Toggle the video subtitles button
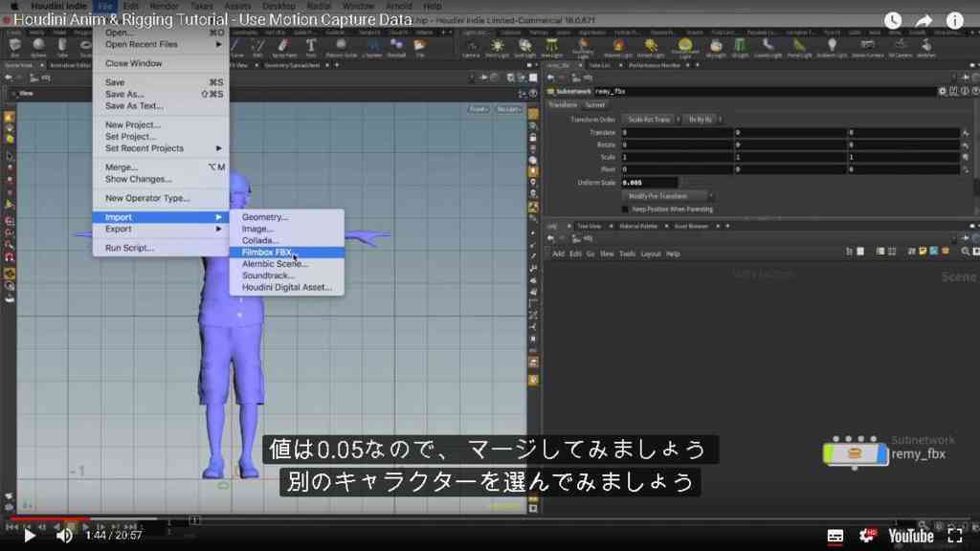980x551 pixels. pyautogui.click(x=835, y=536)
